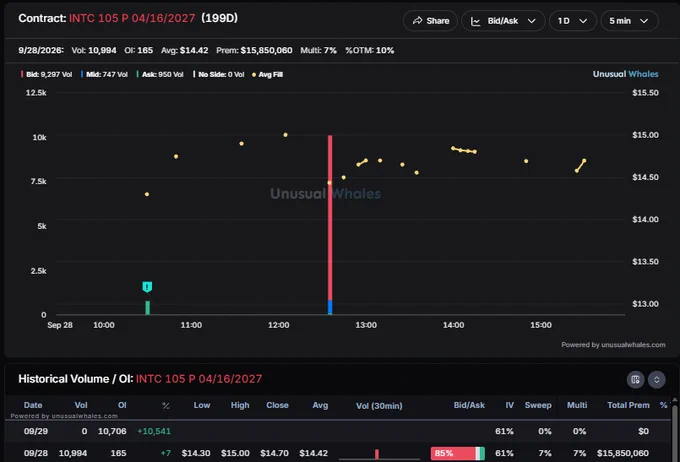This screenshot has height=462, width=680.
Task: Open the table column settings icon
Action: point(635,380)
